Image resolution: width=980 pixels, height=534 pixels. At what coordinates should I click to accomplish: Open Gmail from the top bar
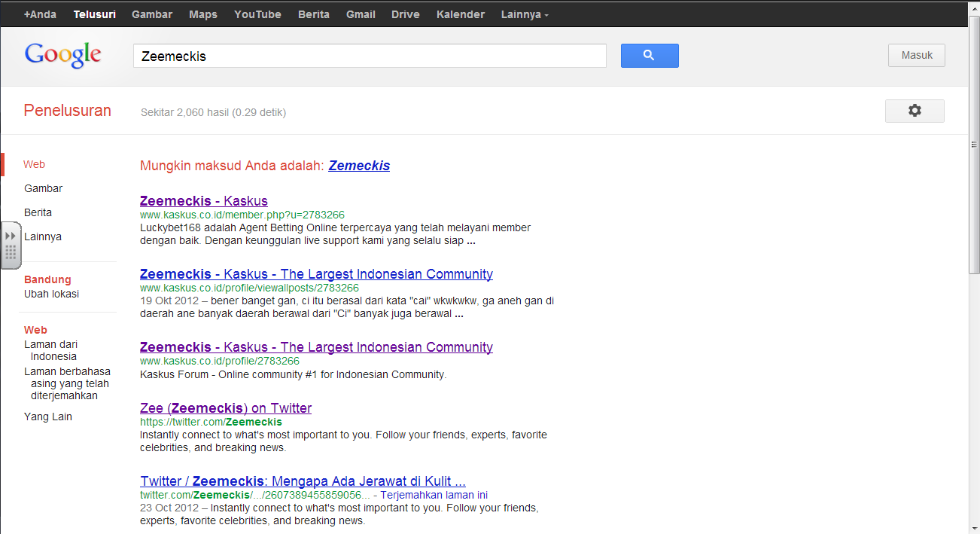361,14
